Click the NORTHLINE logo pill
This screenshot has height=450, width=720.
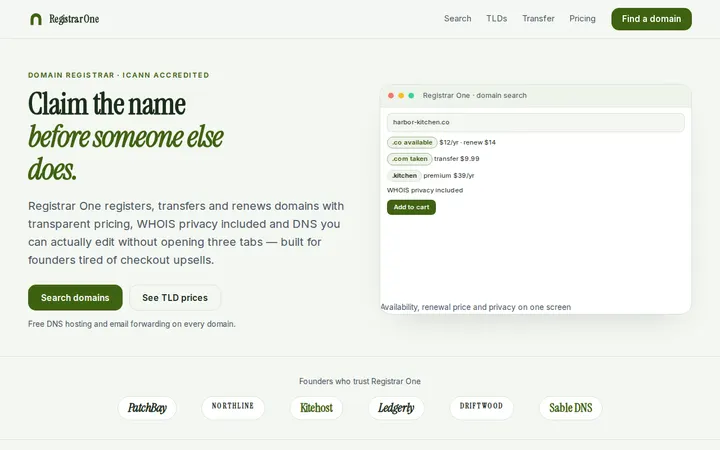pyautogui.click(x=233, y=408)
